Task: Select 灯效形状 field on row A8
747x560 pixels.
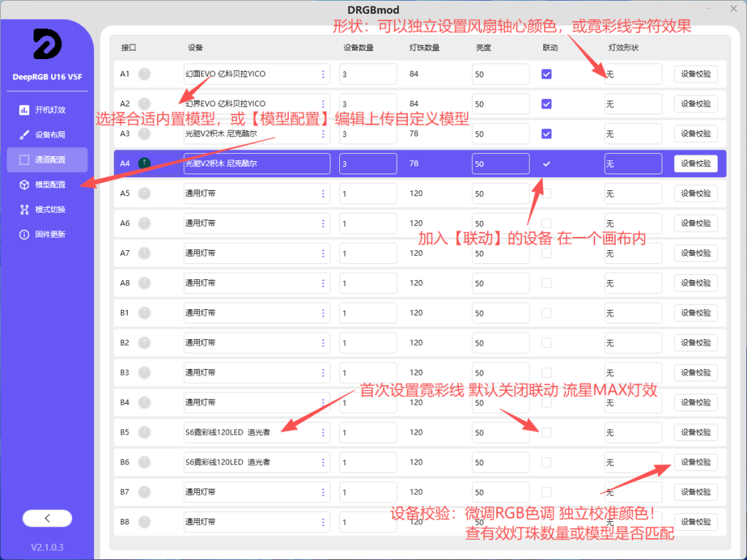Action: (633, 284)
